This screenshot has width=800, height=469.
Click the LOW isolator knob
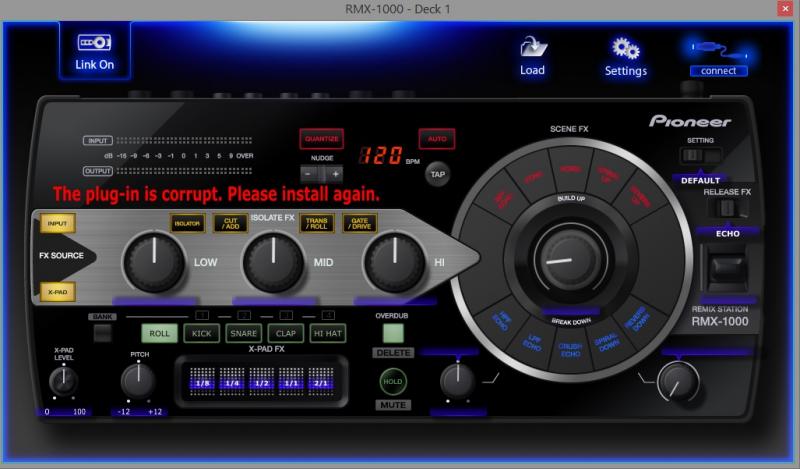[x=154, y=263]
